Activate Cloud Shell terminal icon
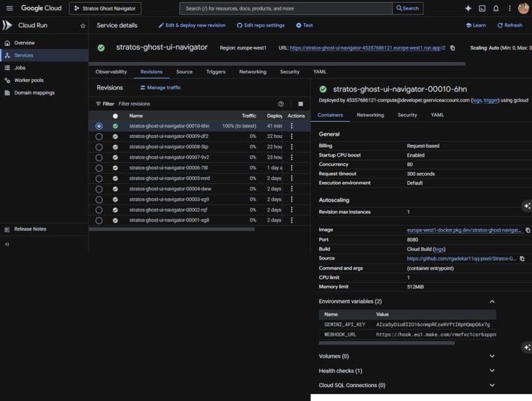Screen dimensions: 532x401 pos(482,8)
